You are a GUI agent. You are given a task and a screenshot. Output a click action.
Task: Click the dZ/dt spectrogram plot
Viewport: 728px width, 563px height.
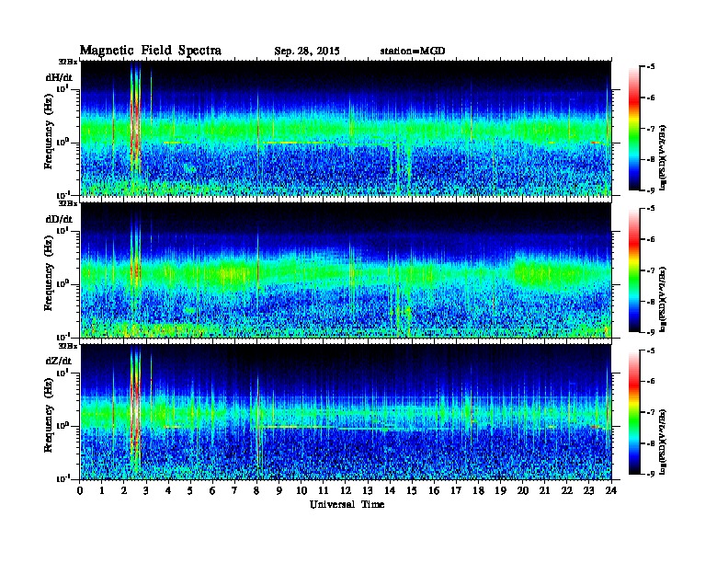click(x=346, y=412)
